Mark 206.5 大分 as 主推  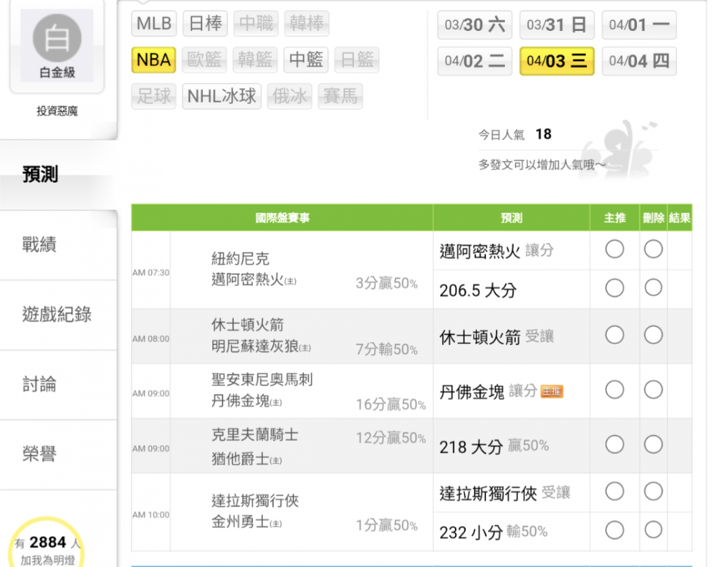click(x=614, y=289)
